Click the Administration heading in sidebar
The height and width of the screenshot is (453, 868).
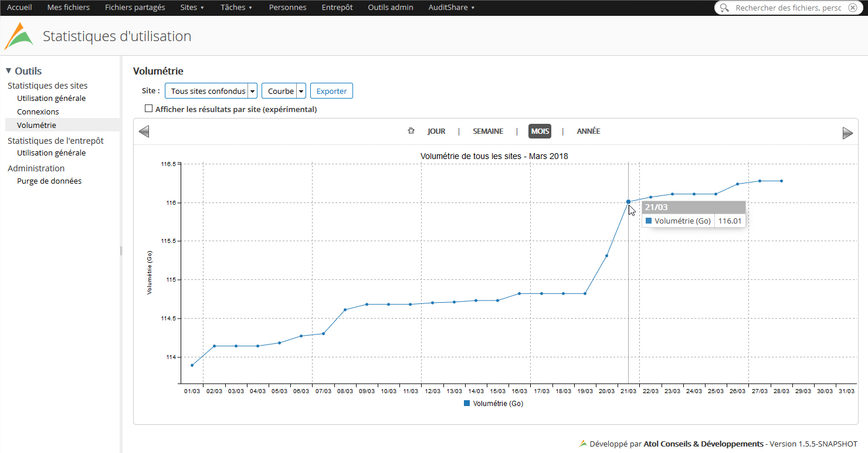pos(36,168)
